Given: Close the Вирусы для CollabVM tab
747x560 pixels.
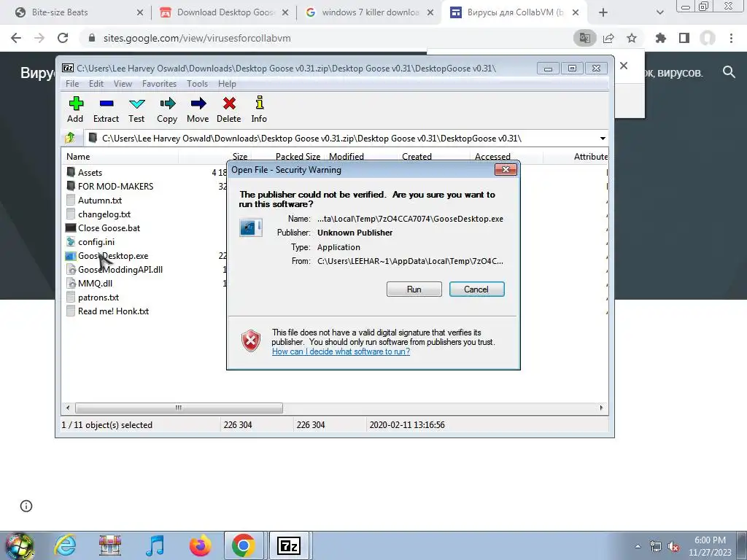Looking at the screenshot, I should (576, 13).
